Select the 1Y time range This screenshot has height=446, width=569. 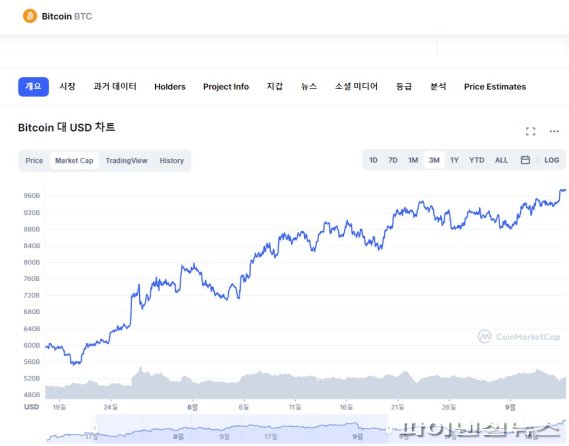pyautogui.click(x=454, y=160)
